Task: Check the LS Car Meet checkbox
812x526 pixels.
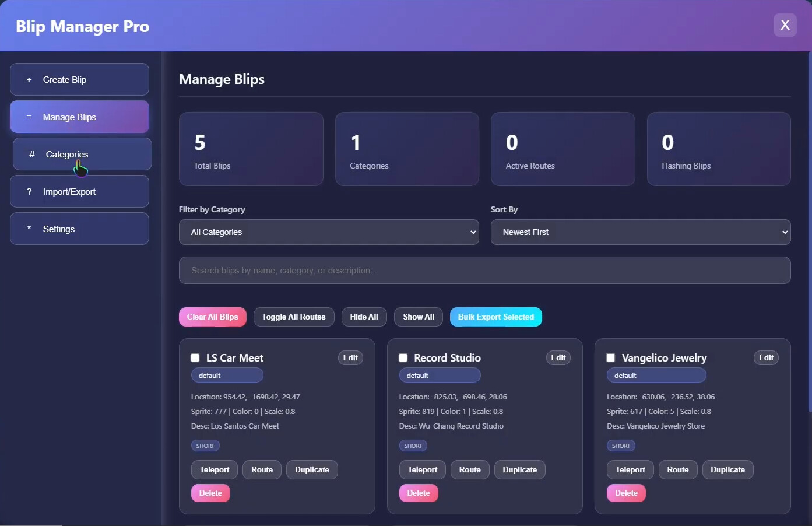Action: pos(195,357)
